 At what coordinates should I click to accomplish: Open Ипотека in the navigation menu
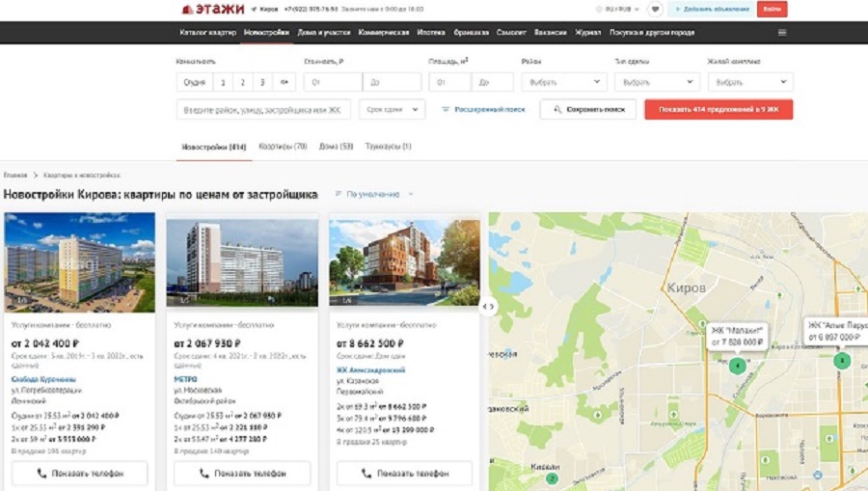(430, 32)
